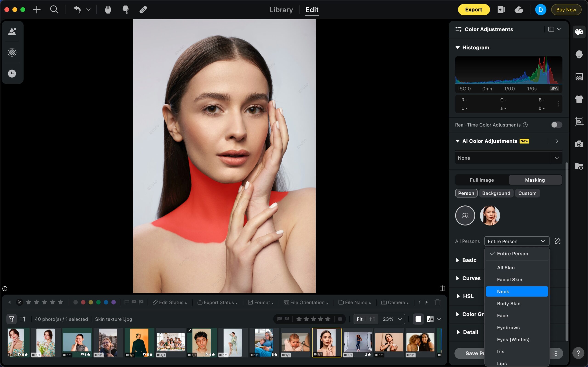Select the baby photo thumbnail

[295, 342]
